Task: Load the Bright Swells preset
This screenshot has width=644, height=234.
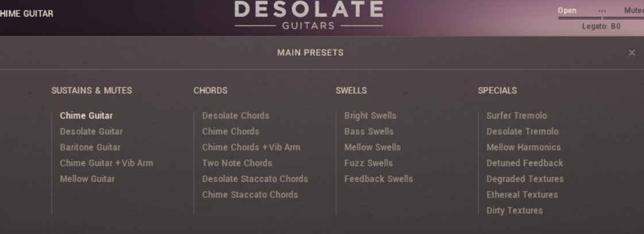Action: point(370,116)
